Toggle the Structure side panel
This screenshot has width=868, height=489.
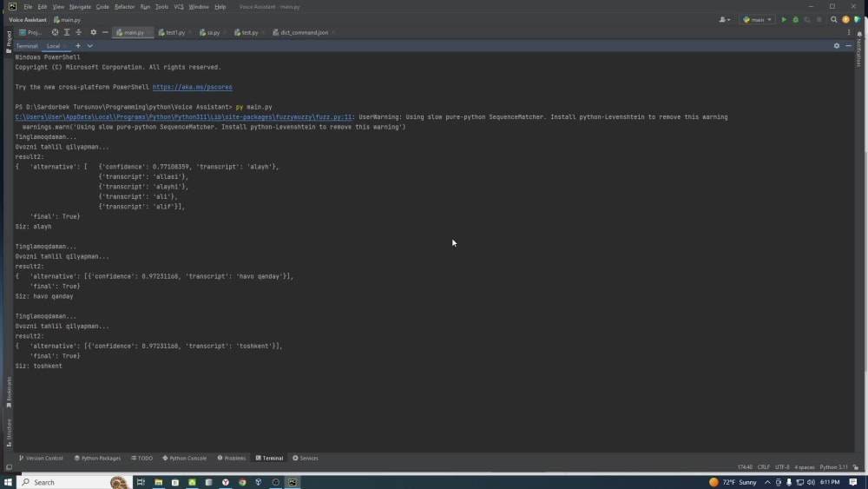click(x=9, y=433)
